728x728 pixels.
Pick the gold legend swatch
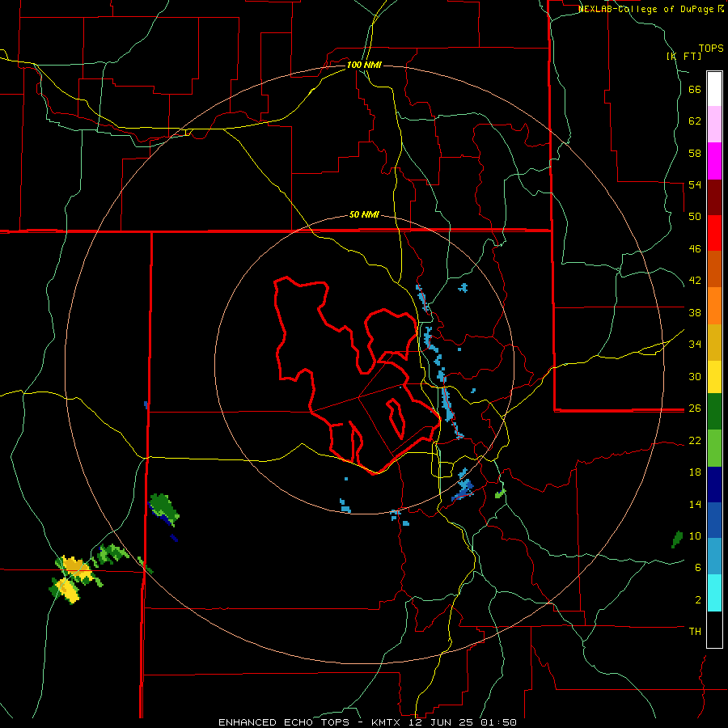714,342
